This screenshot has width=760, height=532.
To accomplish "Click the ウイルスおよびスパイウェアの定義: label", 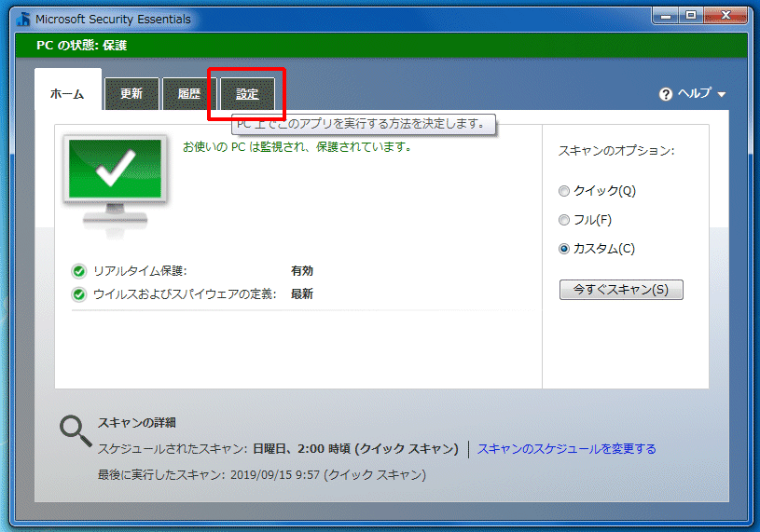I will click(185, 294).
